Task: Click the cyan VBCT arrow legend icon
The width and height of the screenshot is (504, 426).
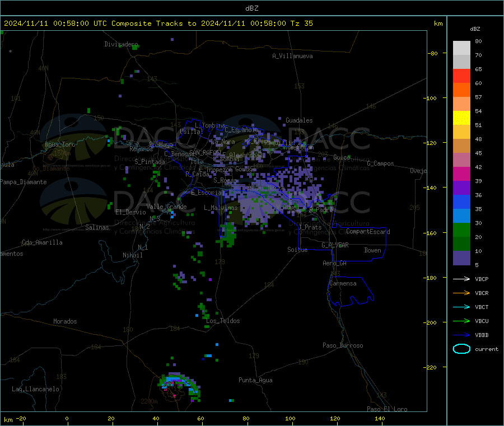Action: click(461, 307)
